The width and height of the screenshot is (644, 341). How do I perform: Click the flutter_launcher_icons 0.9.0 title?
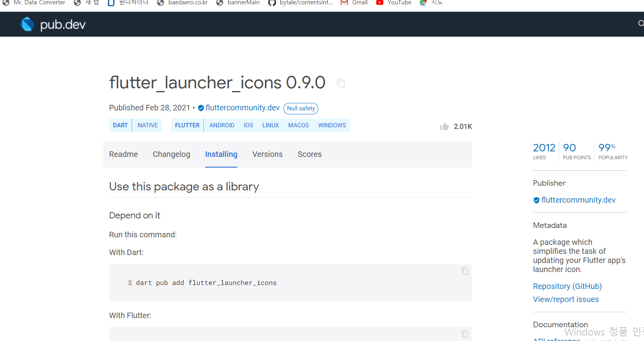coord(217,83)
